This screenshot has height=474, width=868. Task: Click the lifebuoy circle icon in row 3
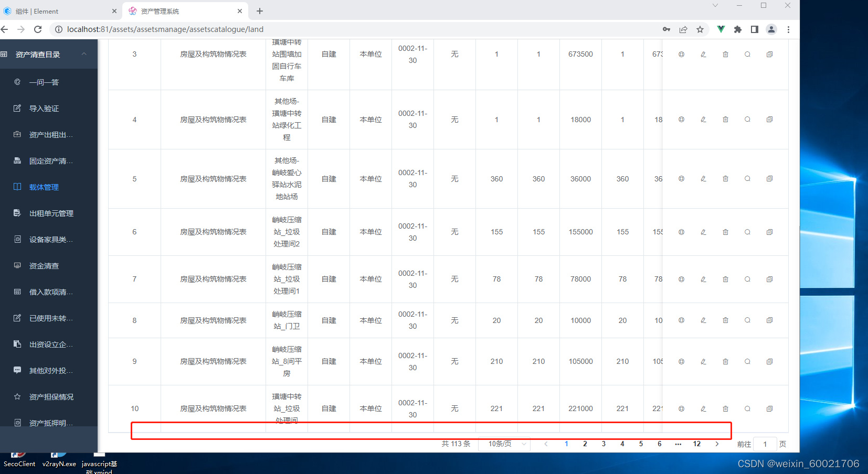pyautogui.click(x=681, y=54)
